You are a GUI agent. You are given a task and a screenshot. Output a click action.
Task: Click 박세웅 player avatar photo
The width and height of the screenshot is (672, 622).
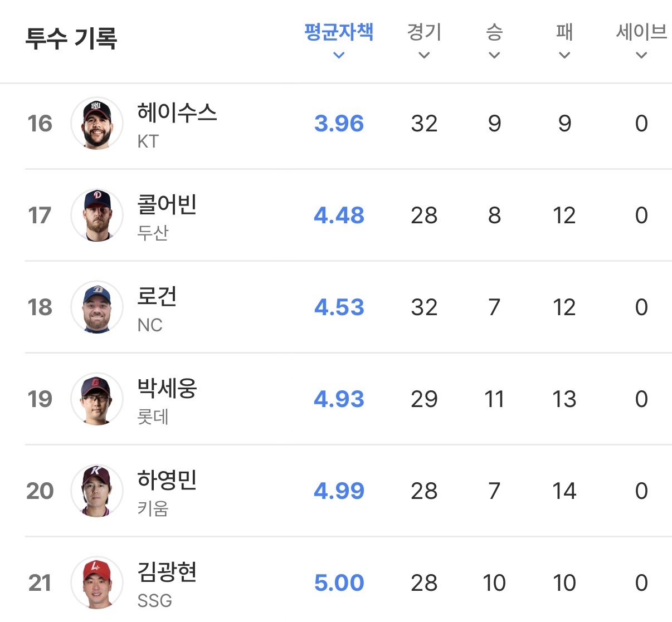[97, 399]
